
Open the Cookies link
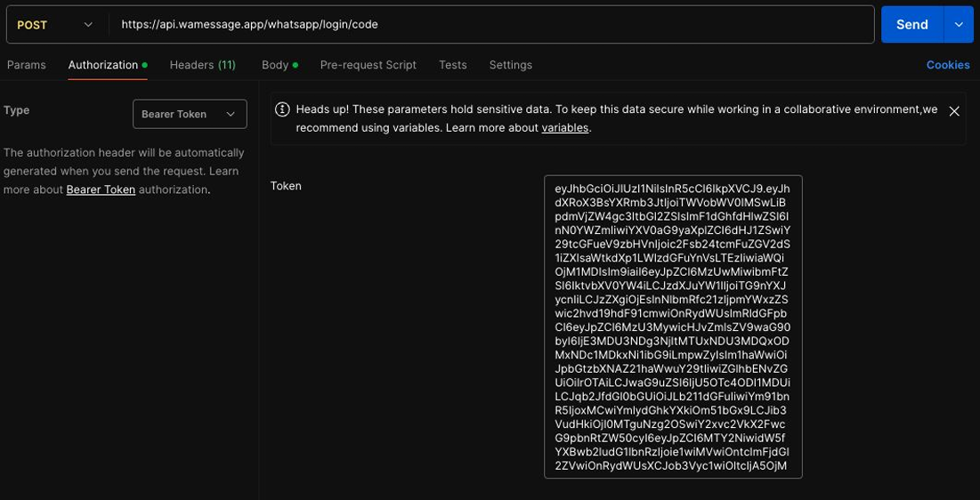[948, 65]
